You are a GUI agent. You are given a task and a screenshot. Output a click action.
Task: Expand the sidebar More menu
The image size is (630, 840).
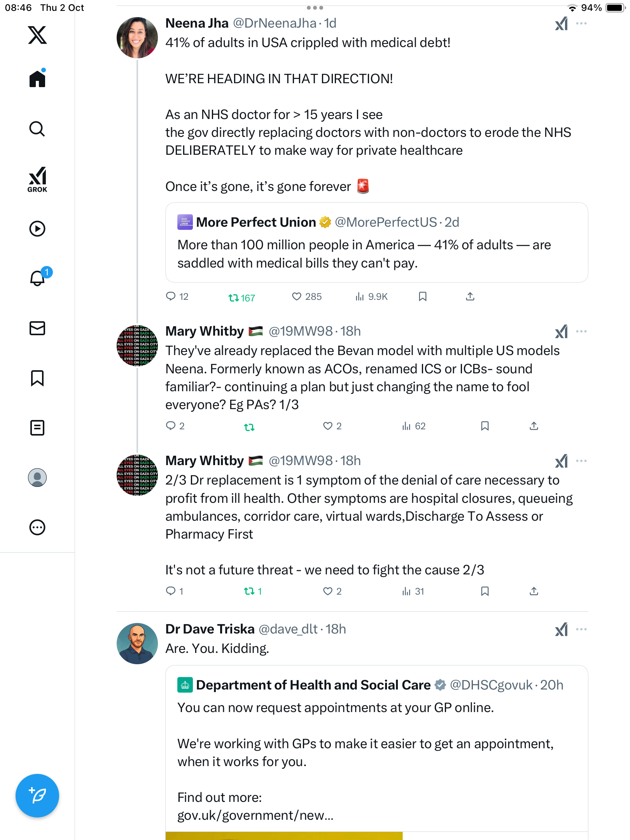[x=37, y=527]
